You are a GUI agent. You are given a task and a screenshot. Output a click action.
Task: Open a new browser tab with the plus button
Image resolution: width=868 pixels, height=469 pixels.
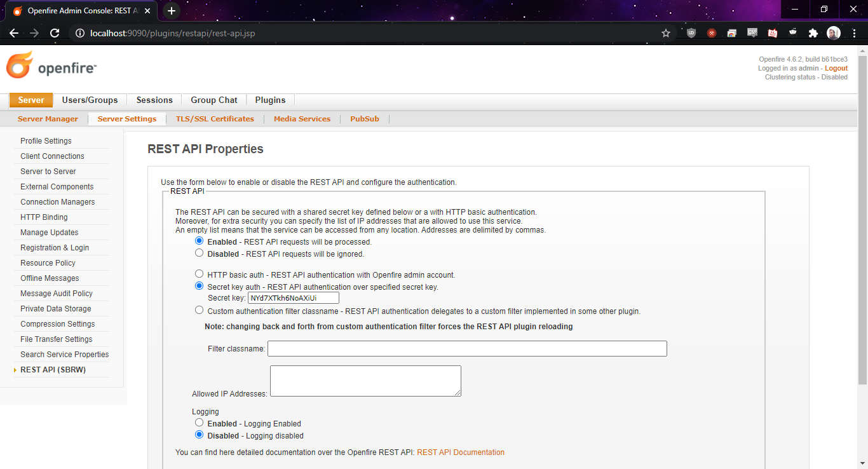click(x=172, y=11)
